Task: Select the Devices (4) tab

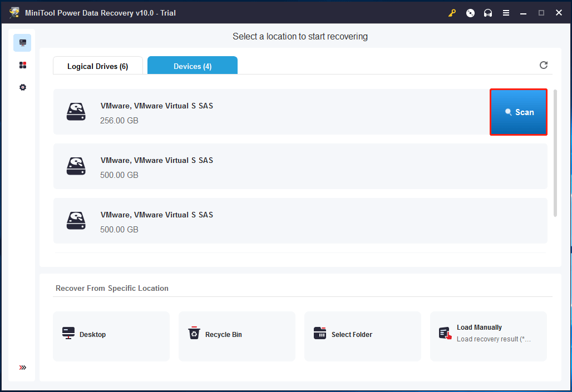Action: point(193,65)
